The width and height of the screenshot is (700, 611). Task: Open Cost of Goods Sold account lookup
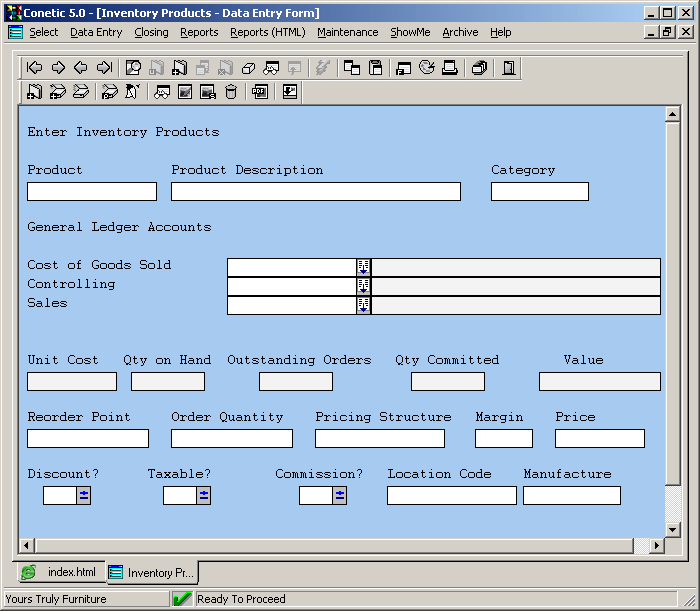[x=364, y=267]
